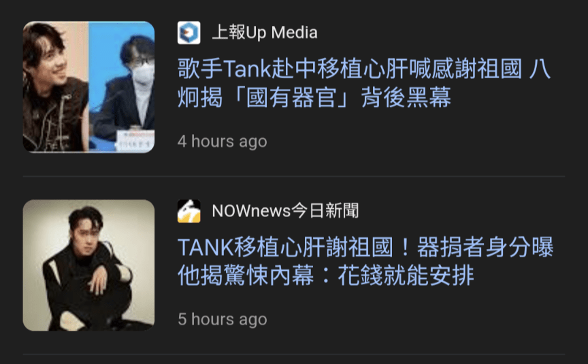The height and width of the screenshot is (364, 588).
Task: Click the 上報Up Media logo icon
Action: point(189,33)
